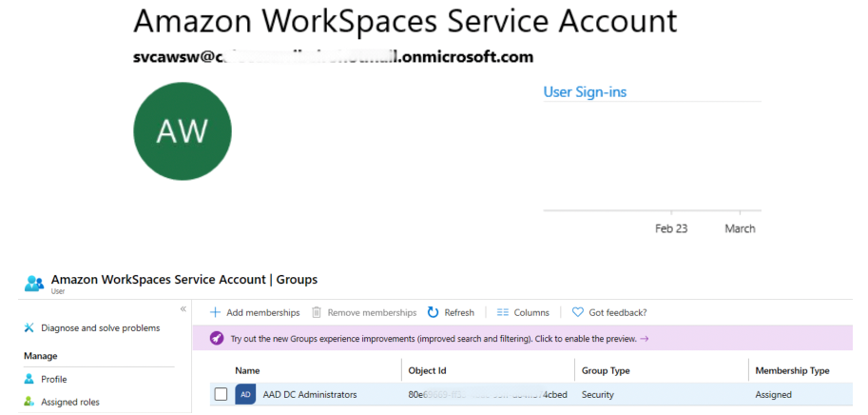Check the AAD DC Administrators row checkbox
This screenshot has width=868, height=415.
[221, 394]
